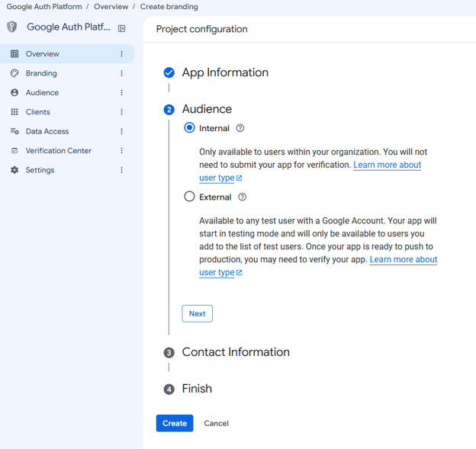Click the Next button under Audience

click(197, 313)
